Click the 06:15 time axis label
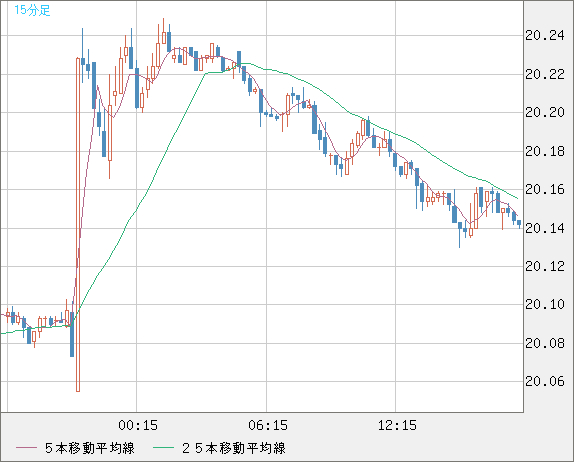The width and height of the screenshot is (574, 462). (268, 425)
